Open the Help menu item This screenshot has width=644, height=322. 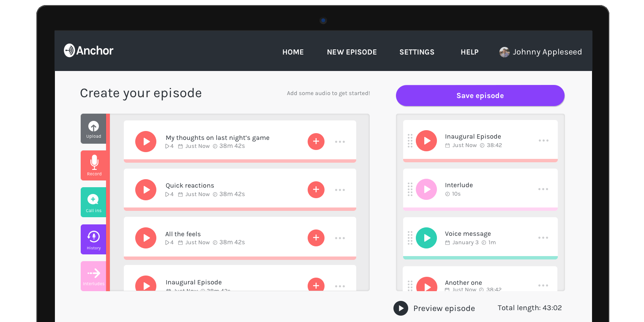(x=469, y=52)
